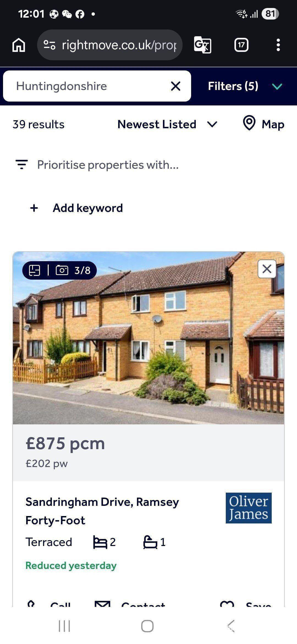Clear the Huntingdonshire search with X

click(x=176, y=86)
